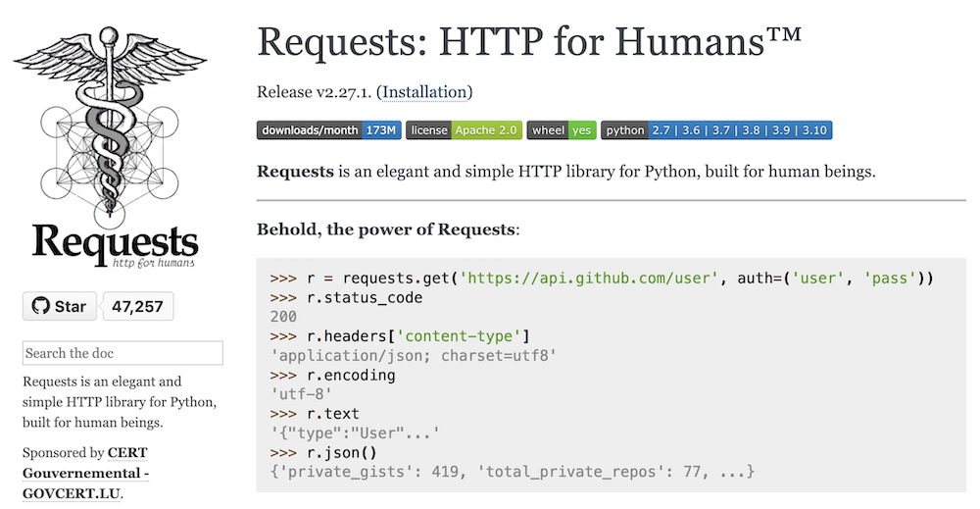Click the python versions badge
Image resolution: width=980 pixels, height=509 pixels.
pos(716,130)
